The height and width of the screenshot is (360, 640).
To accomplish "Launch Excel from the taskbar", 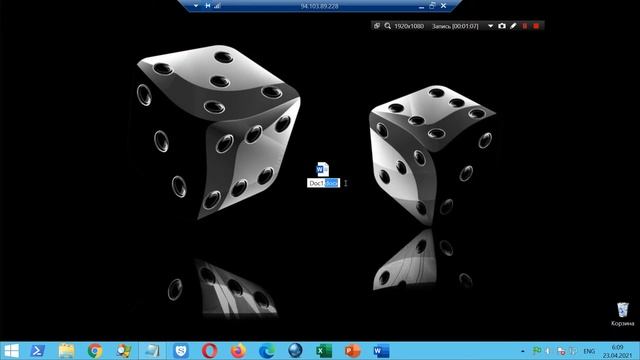I will [x=324, y=351].
